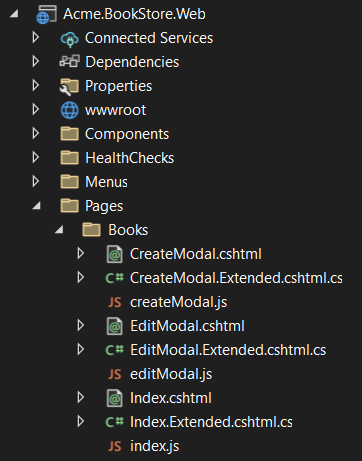362x461 pixels.
Task: Click the Dependencies node icon
Action: [69, 62]
